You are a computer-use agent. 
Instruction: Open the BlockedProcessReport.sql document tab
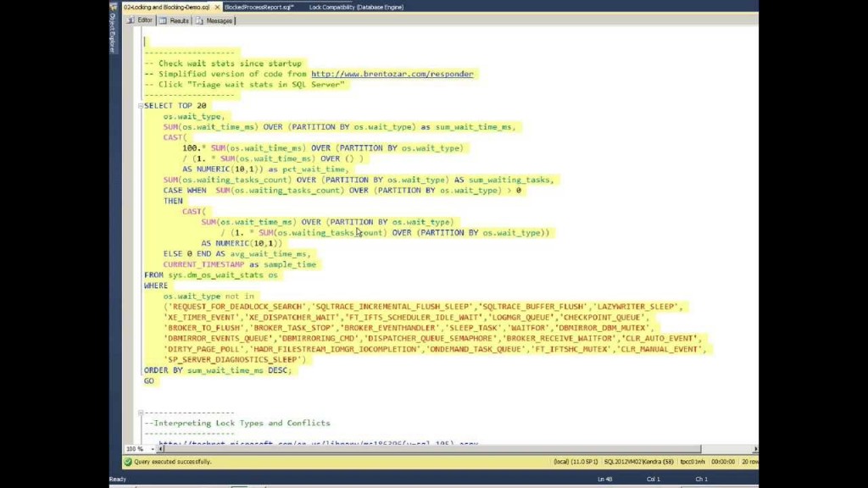pyautogui.click(x=259, y=7)
